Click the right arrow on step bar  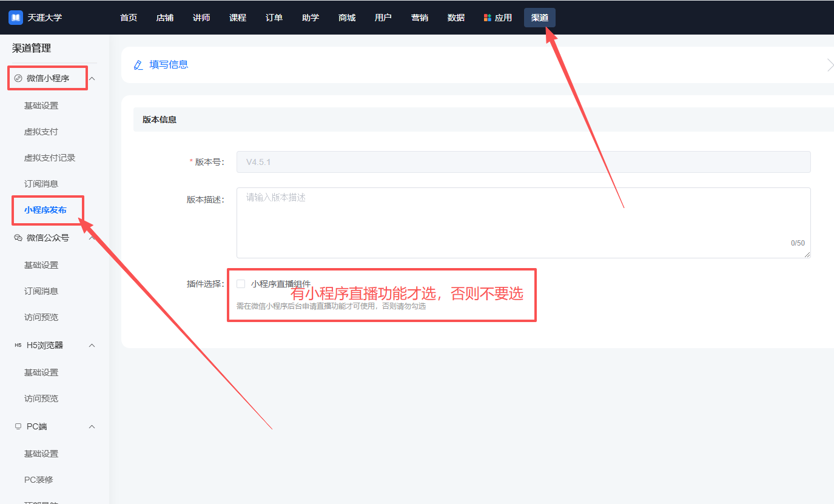[x=829, y=65]
